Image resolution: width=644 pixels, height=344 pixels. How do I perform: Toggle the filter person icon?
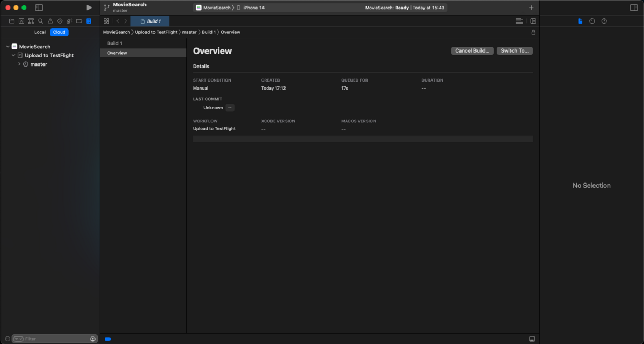[93, 339]
